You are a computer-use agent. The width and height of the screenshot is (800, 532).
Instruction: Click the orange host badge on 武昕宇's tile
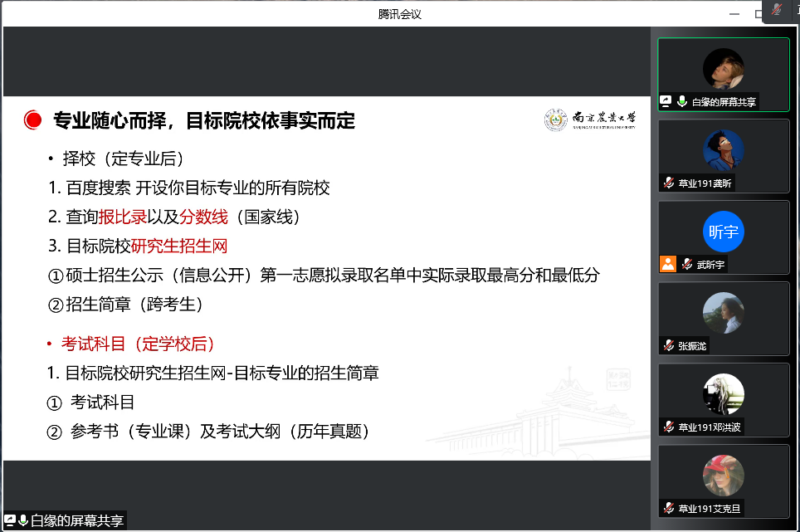(x=667, y=264)
